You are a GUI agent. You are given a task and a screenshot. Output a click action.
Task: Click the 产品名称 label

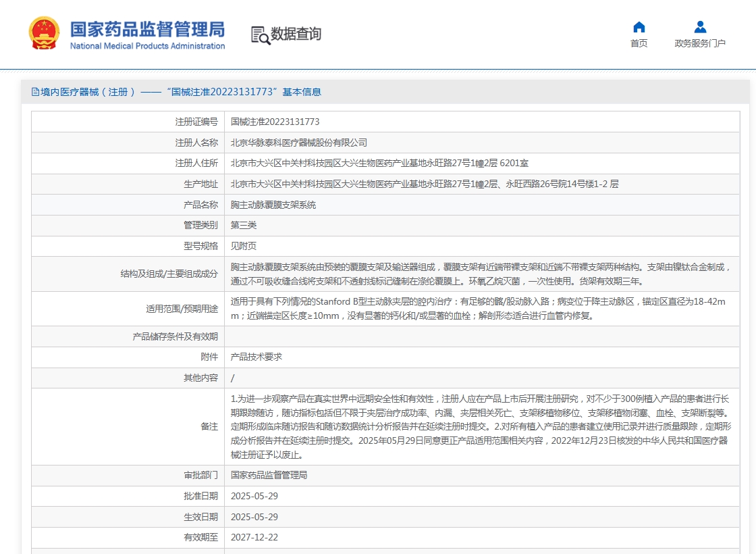201,205
